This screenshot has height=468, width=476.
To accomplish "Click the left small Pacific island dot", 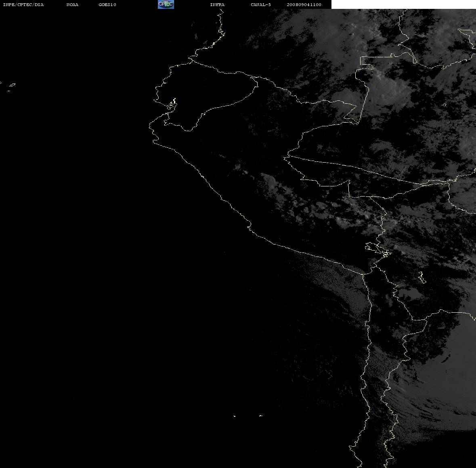I will [235, 416].
